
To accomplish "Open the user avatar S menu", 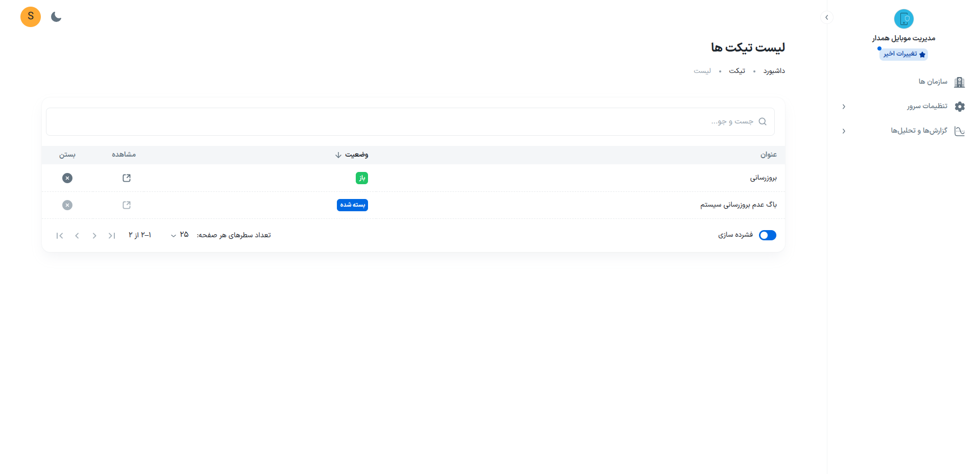I will coord(31,17).
